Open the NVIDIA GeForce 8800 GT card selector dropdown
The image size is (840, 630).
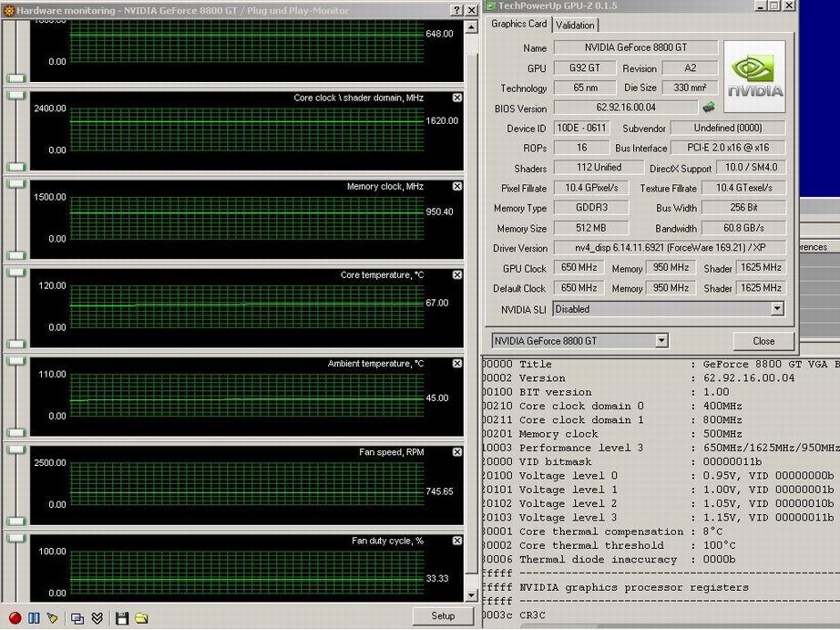(x=661, y=340)
